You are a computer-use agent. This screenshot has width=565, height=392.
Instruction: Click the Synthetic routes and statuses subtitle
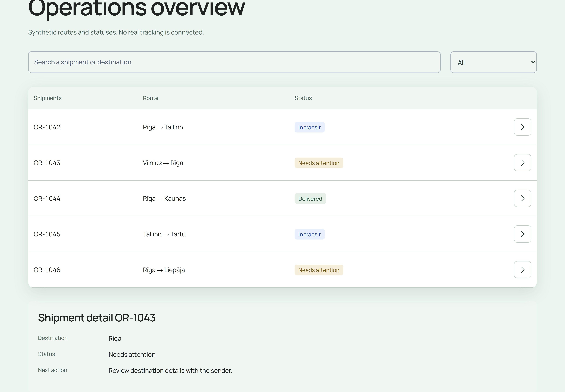pyautogui.click(x=116, y=32)
